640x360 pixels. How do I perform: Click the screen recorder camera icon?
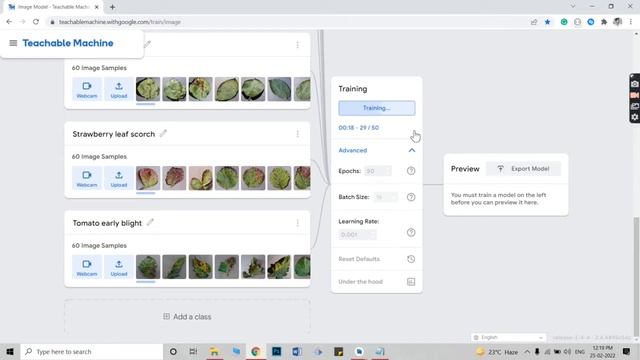[635, 84]
